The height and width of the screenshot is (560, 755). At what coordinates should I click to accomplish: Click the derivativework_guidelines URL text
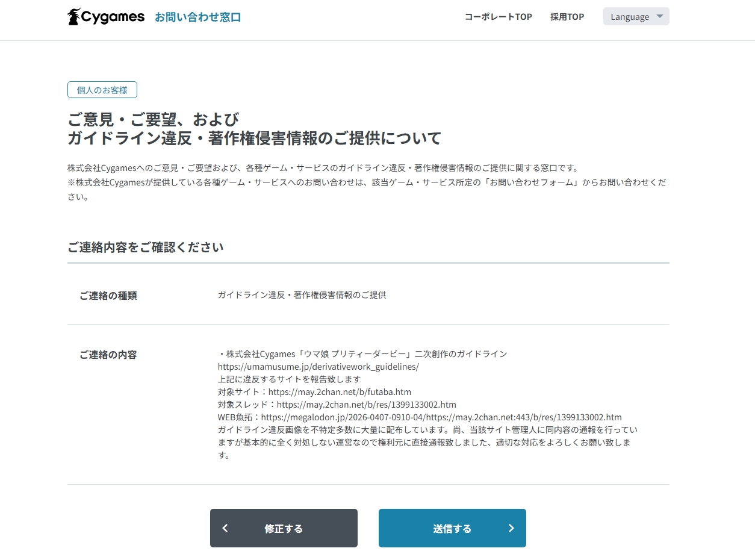318,366
